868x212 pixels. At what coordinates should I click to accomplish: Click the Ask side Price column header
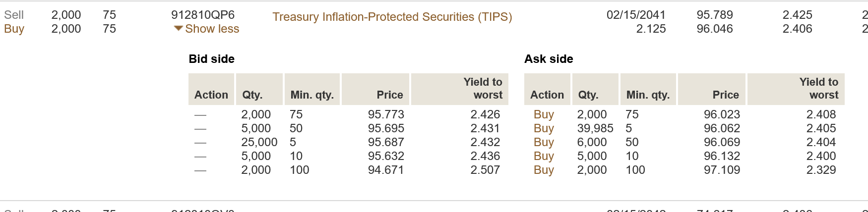tap(725, 95)
